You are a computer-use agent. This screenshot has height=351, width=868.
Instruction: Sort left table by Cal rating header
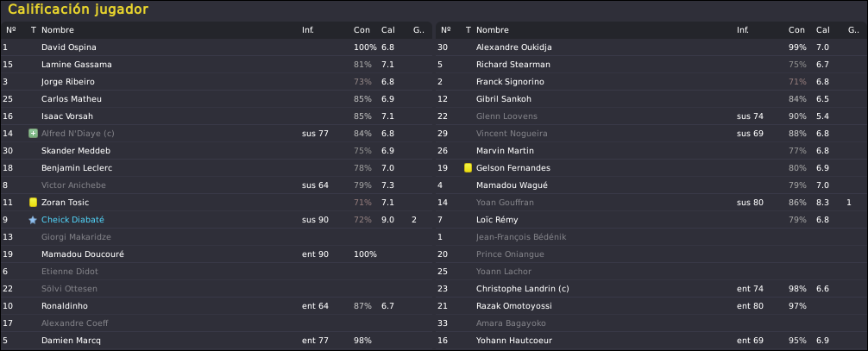[388, 30]
